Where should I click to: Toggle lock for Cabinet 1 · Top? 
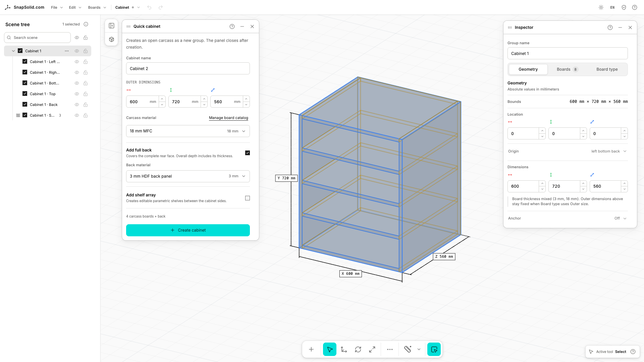86,94
